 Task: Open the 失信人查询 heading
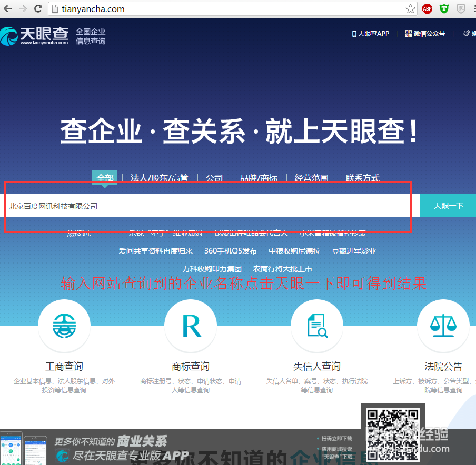pyautogui.click(x=317, y=367)
